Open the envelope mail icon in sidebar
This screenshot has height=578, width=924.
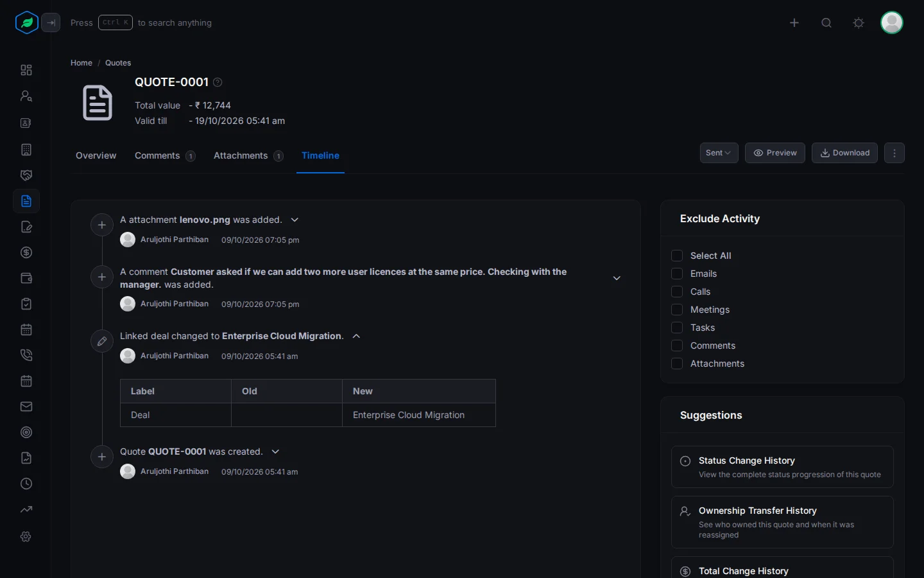26,407
